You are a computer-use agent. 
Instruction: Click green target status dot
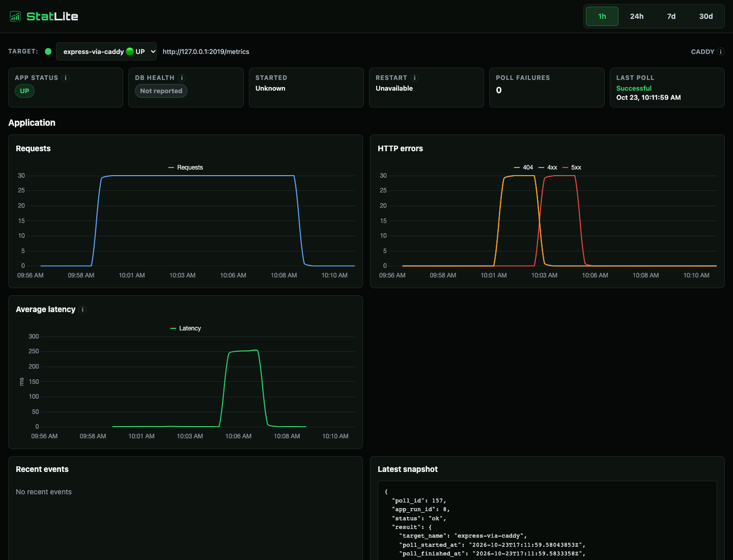(x=48, y=51)
